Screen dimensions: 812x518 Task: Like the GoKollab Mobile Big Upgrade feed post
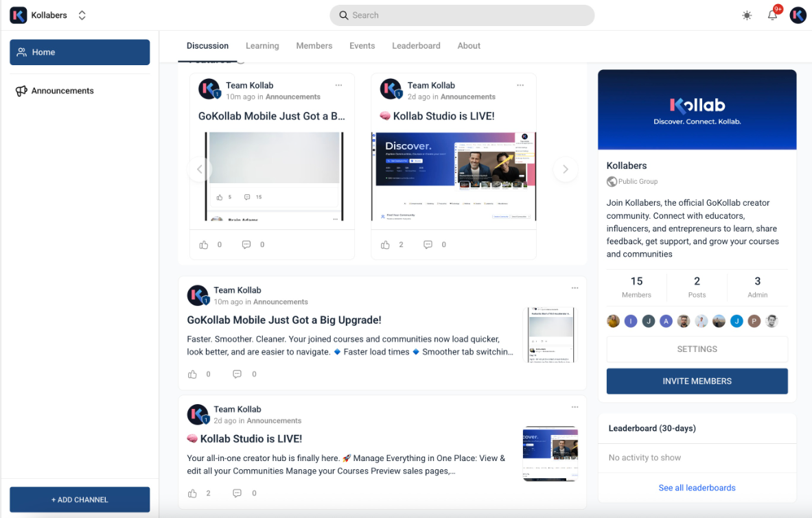[192, 374]
